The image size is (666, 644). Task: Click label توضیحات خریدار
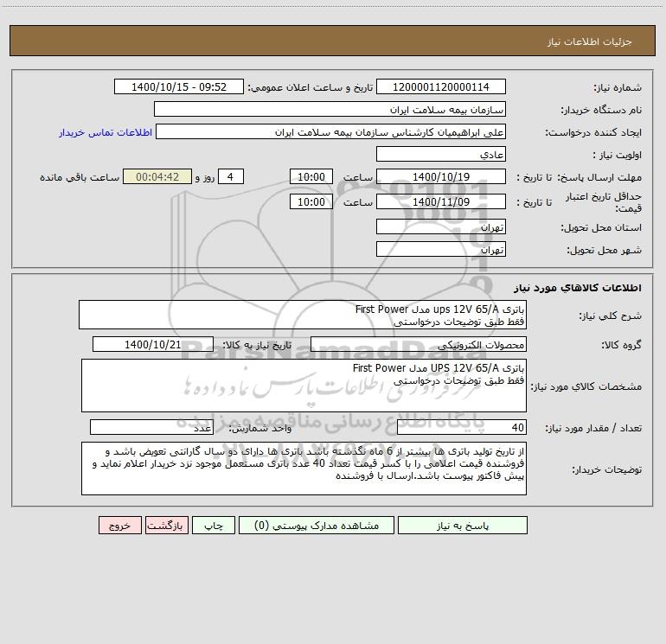pyautogui.click(x=606, y=469)
